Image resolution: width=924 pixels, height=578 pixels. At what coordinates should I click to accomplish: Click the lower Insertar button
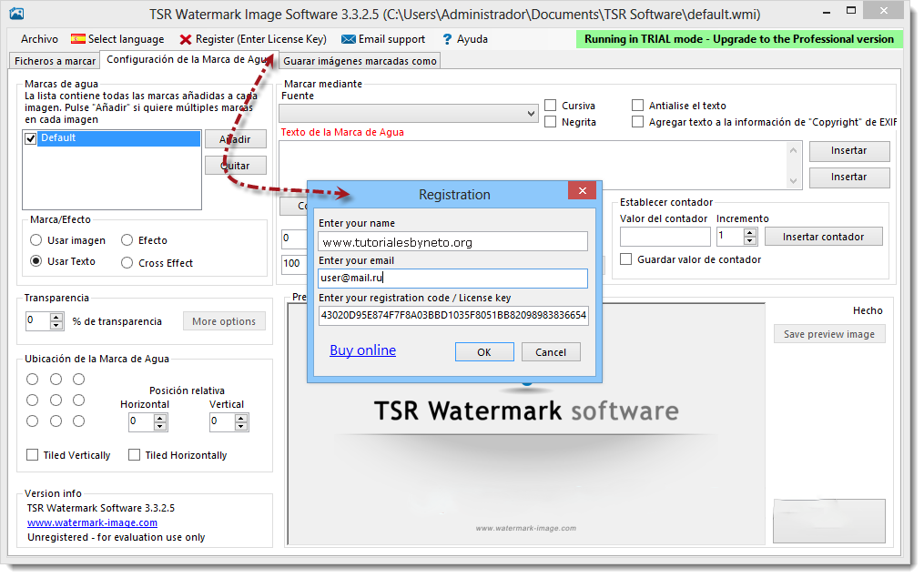coord(849,177)
